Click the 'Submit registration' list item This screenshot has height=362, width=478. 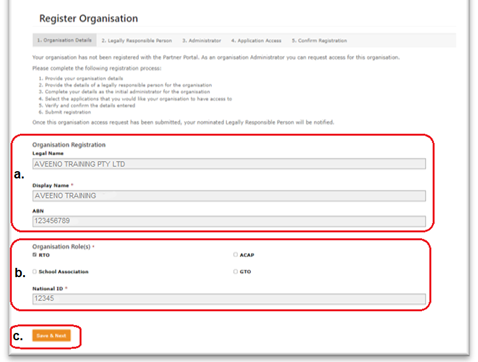[68, 112]
